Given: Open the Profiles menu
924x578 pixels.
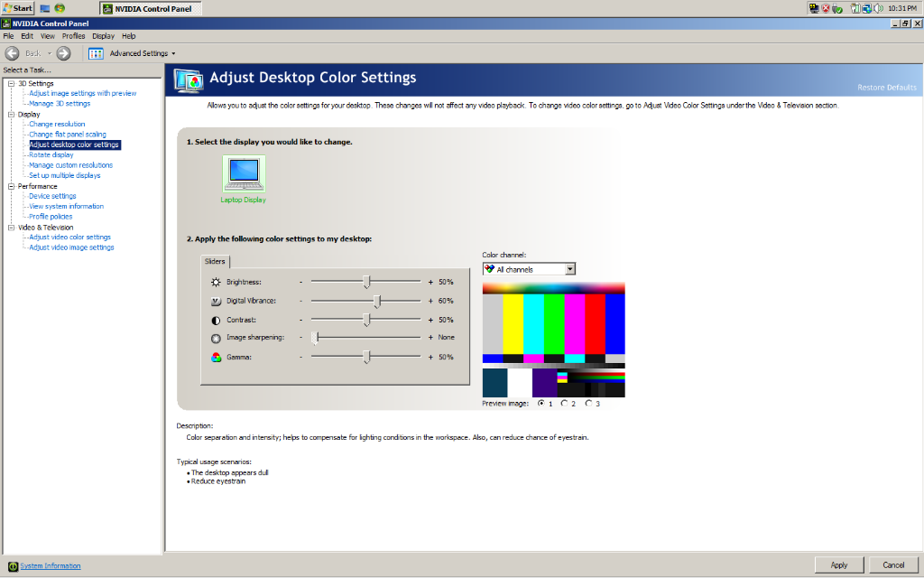Looking at the screenshot, I should point(74,36).
